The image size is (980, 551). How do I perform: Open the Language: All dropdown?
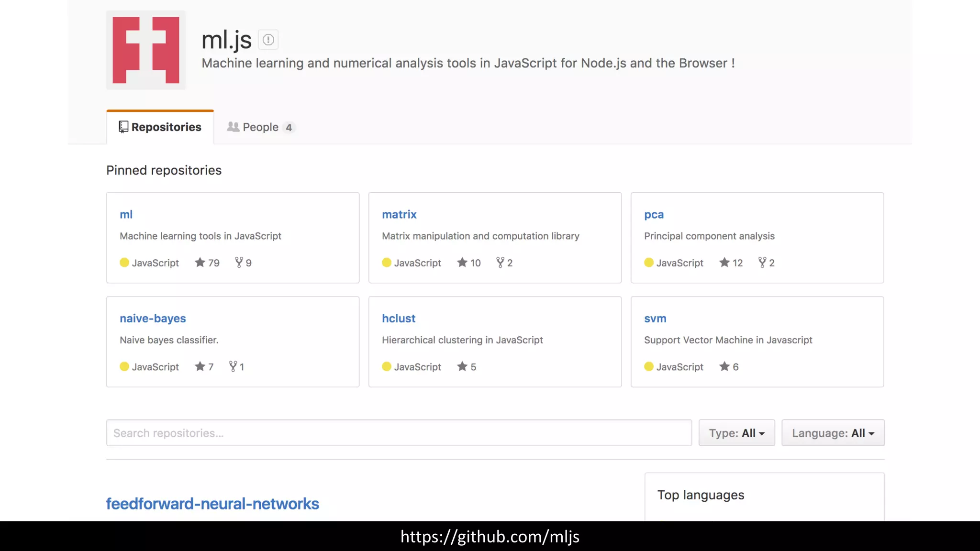[833, 433]
